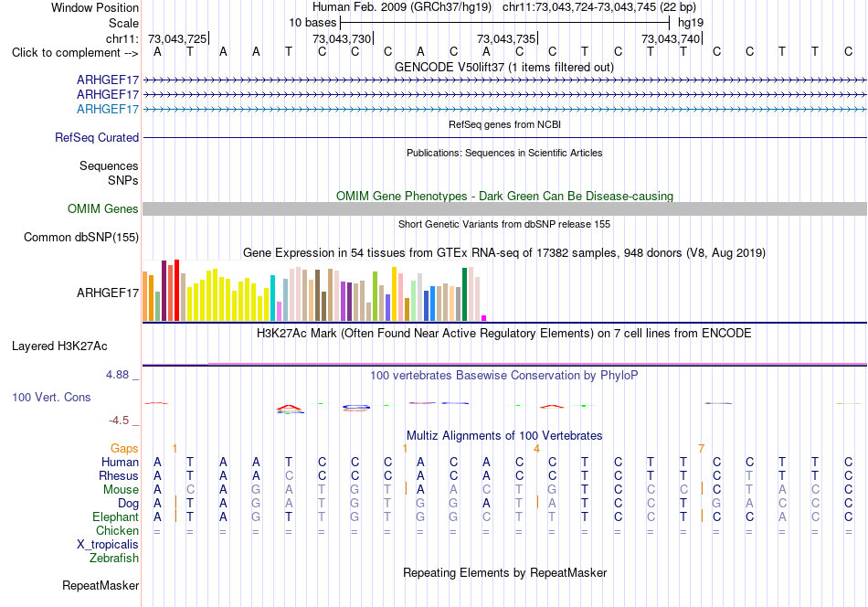
Task: Click the 'hg19' label beside the scale bar
Action: point(691,23)
